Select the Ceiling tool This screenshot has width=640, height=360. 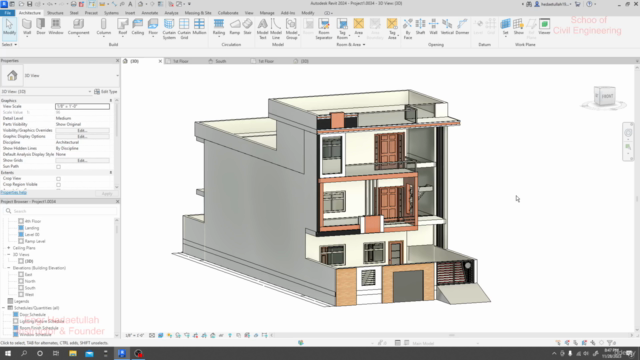pyautogui.click(x=138, y=27)
